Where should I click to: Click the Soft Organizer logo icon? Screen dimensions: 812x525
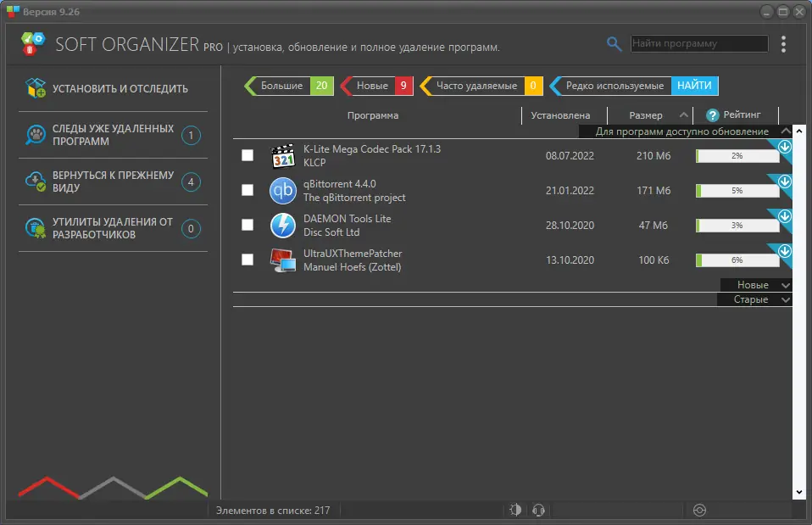point(32,43)
